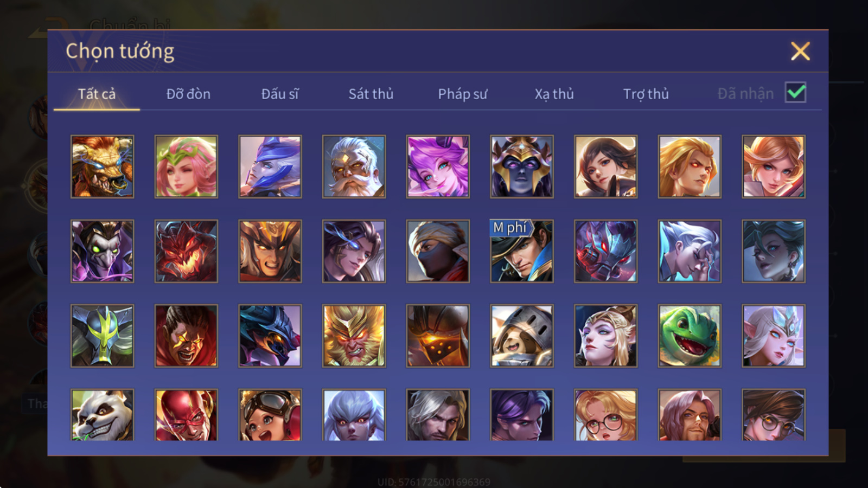Toggle the 'Đã nhận' checkbox
This screenshot has height=488, width=868.
[x=795, y=93]
